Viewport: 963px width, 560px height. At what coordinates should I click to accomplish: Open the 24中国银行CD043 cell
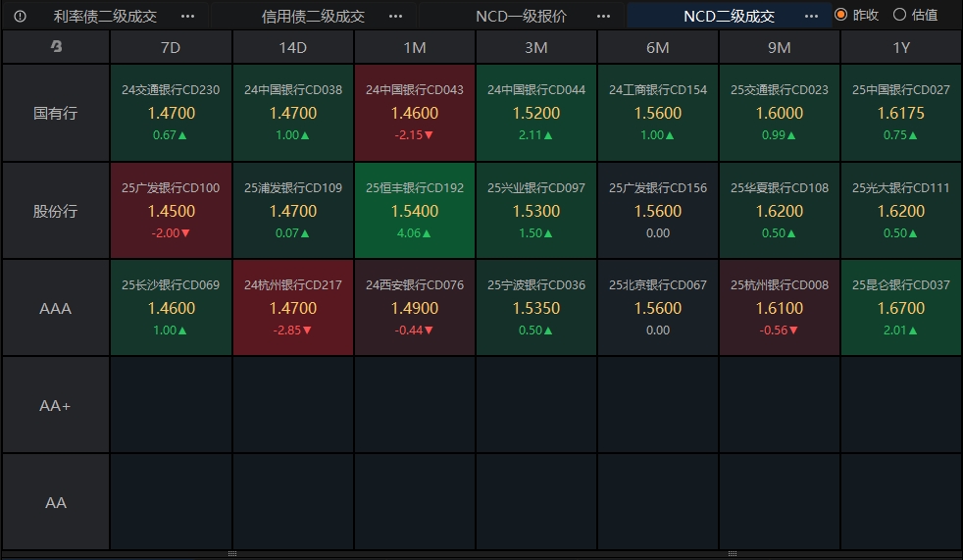415,113
